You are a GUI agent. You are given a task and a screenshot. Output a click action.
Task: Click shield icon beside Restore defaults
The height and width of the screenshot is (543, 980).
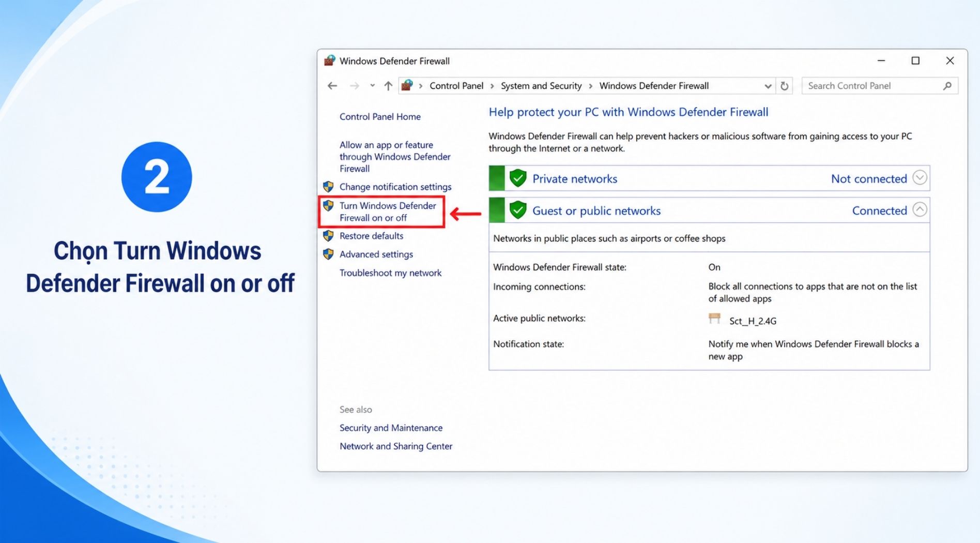(x=328, y=236)
